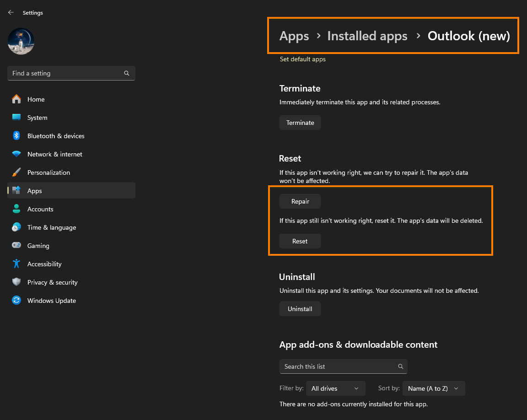
Task: Click the Terminate button
Action: [x=300, y=123]
